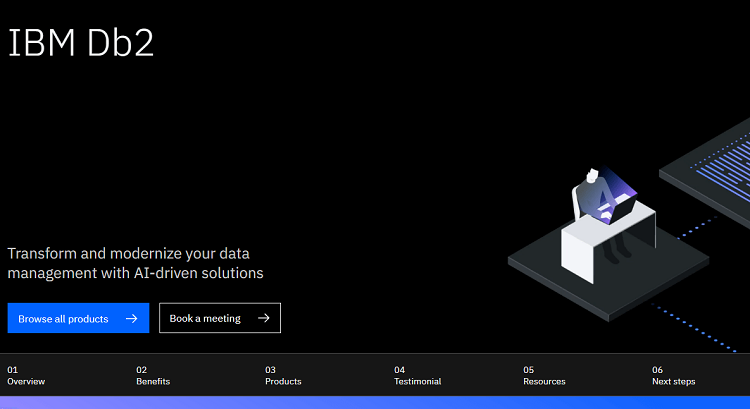750x409 pixels.
Task: Jump to 06 Next steps section
Action: pos(673,376)
